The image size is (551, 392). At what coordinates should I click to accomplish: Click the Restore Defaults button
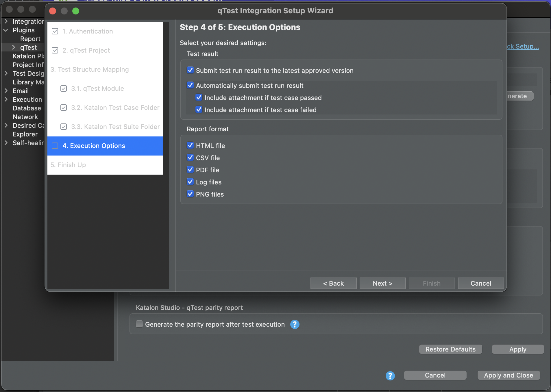pos(450,349)
